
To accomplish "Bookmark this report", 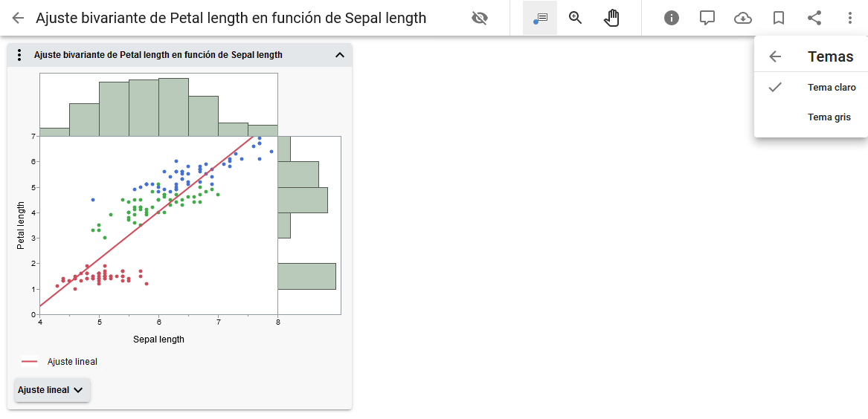I will 779,18.
